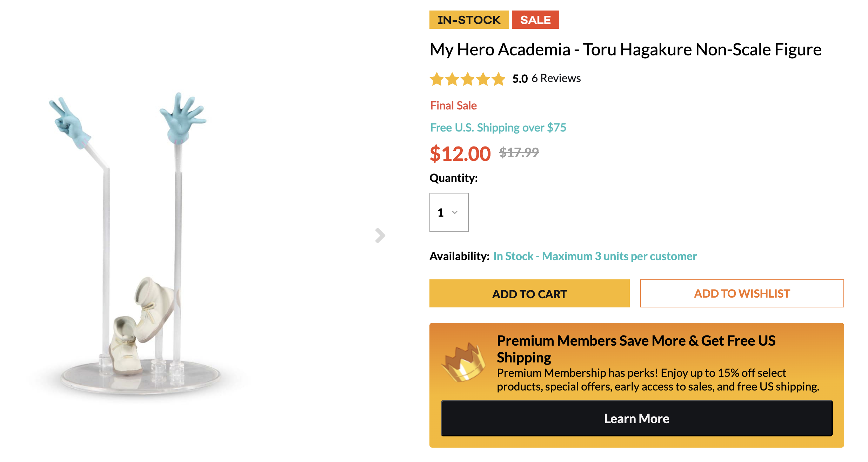This screenshot has height=462, width=868.
Task: Click the fifth rating star
Action: 498,79
